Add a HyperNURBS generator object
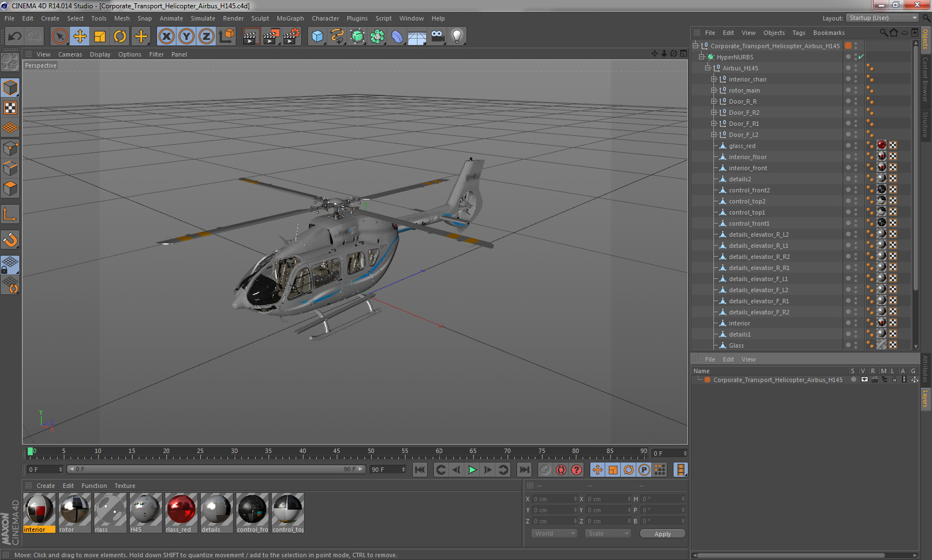Image resolution: width=932 pixels, height=560 pixels. click(357, 37)
